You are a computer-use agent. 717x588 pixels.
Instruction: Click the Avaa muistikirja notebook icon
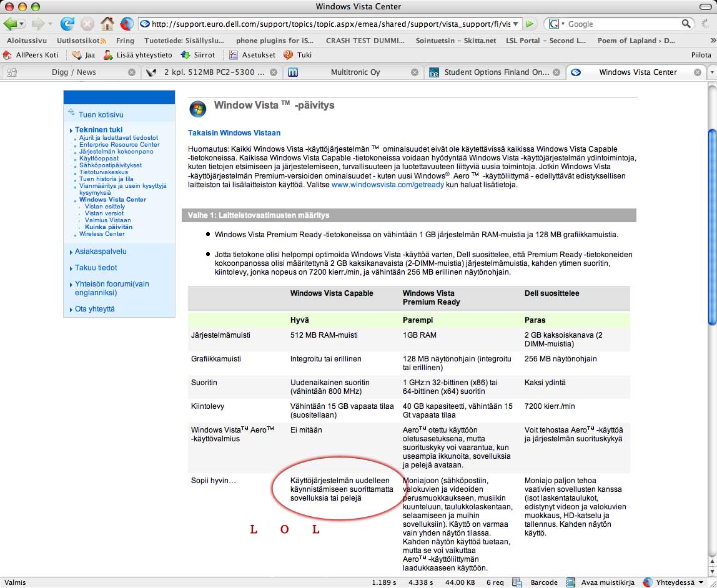pos(570,582)
